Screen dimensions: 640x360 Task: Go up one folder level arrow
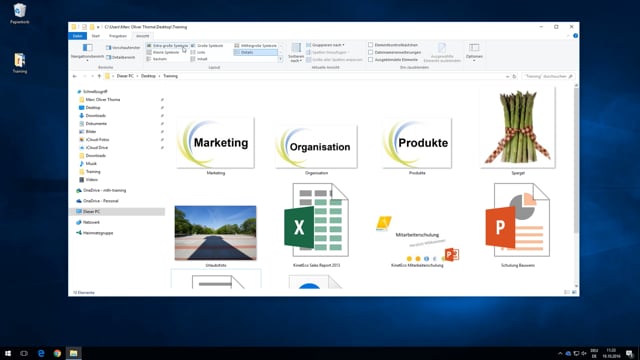(99, 76)
